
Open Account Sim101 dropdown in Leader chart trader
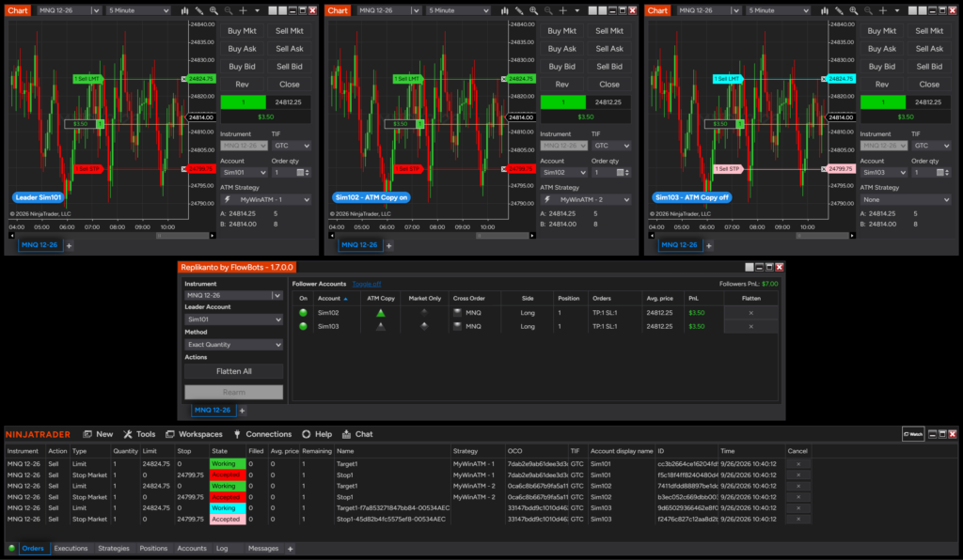[244, 173]
